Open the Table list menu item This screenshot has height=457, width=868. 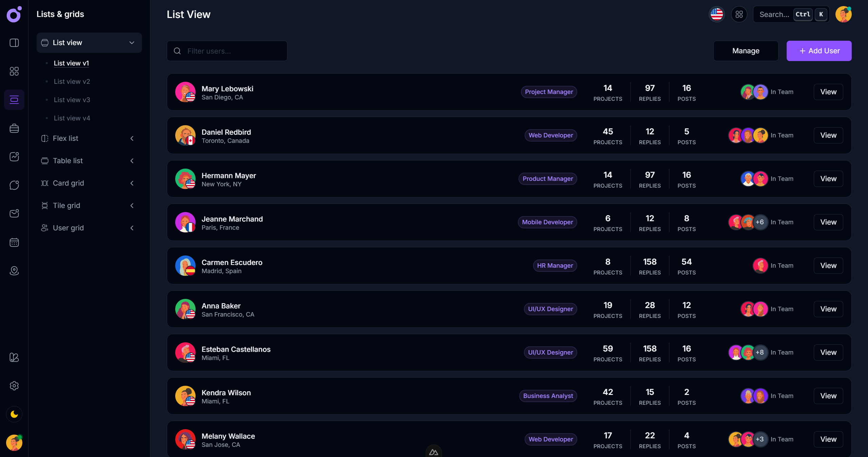coord(67,161)
